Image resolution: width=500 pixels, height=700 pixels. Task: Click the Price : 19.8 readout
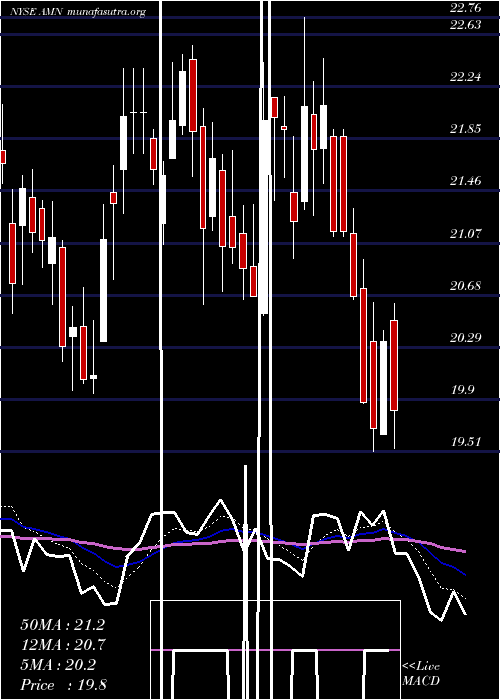tap(63, 685)
